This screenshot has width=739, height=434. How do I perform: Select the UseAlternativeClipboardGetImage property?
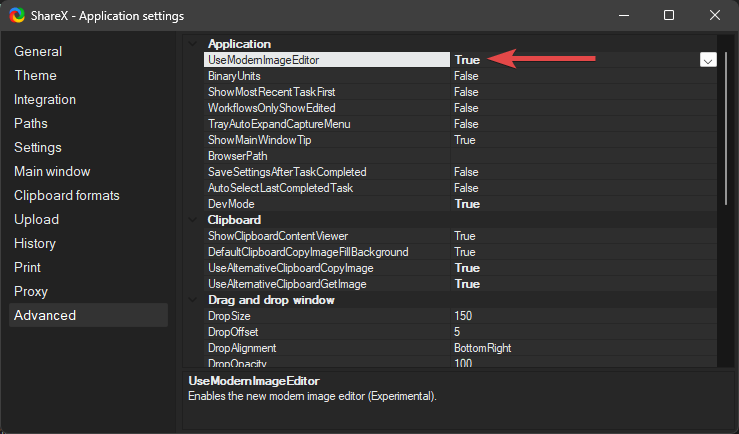pos(287,284)
